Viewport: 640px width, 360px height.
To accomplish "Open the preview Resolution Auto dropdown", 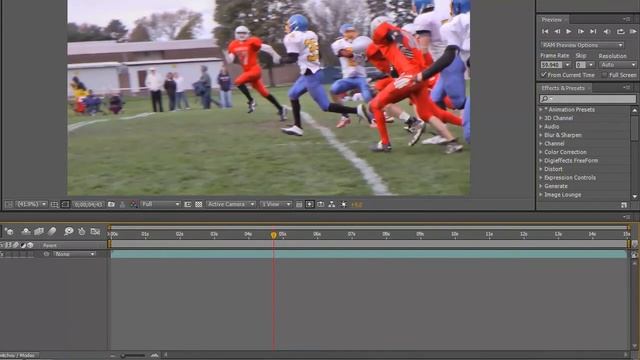I will 618,65.
